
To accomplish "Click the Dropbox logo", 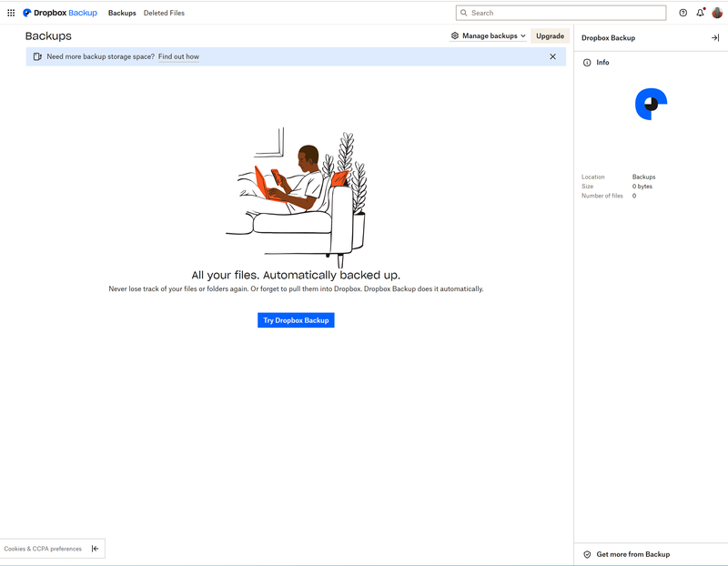I will [x=28, y=12].
